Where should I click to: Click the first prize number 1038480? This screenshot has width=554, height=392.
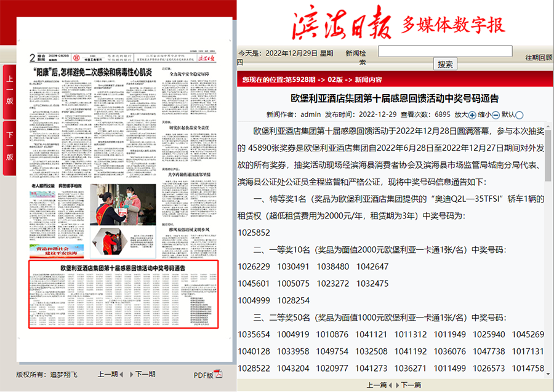[x=333, y=266]
